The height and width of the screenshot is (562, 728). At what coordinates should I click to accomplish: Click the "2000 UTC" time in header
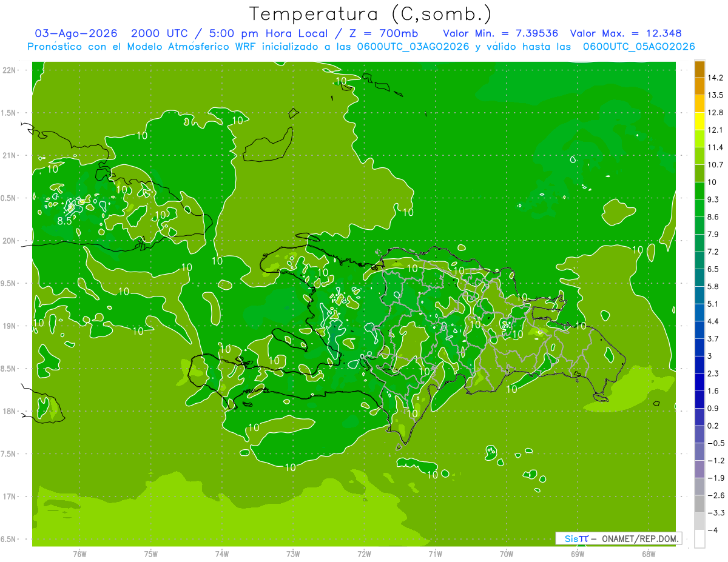tap(161, 33)
